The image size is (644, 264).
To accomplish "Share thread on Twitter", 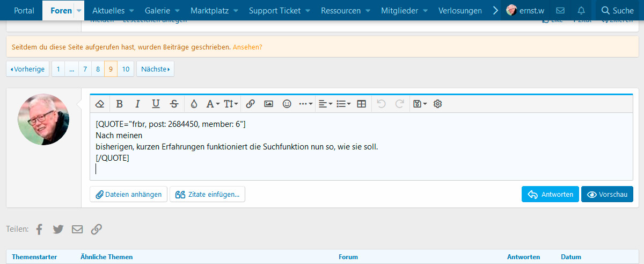I will coord(58,230).
